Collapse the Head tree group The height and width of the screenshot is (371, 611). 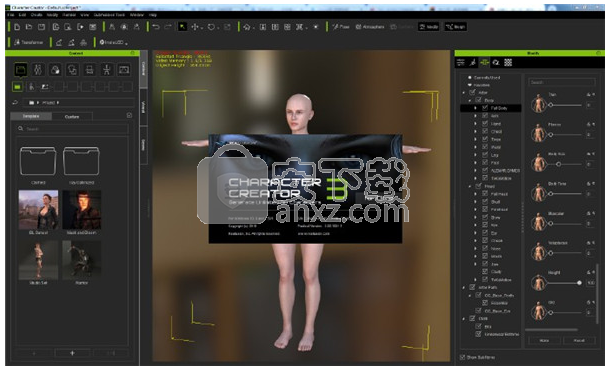[470, 186]
